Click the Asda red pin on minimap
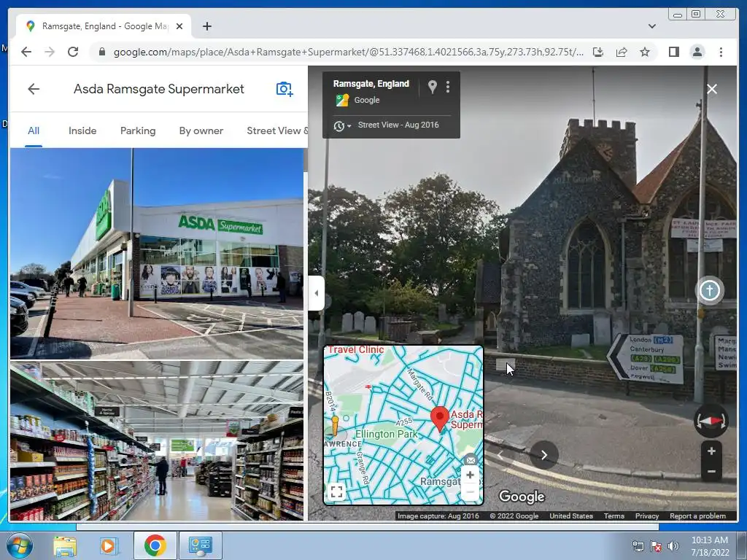 tap(439, 419)
